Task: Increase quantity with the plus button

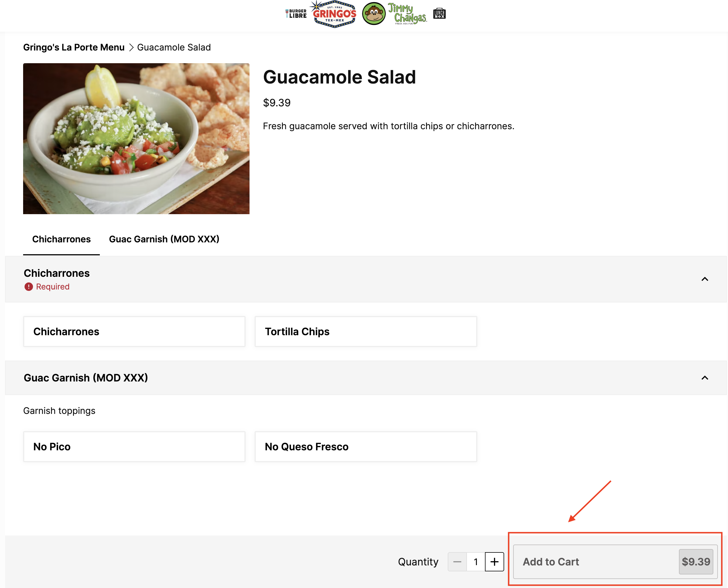Action: pyautogui.click(x=495, y=562)
